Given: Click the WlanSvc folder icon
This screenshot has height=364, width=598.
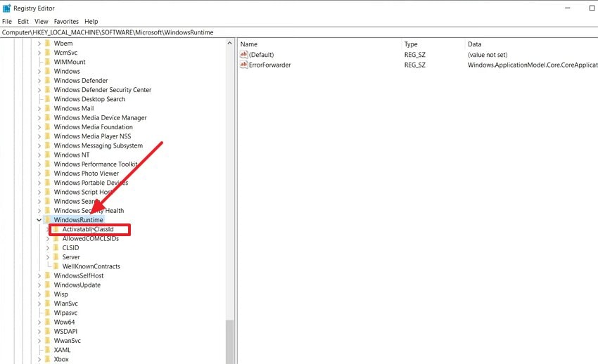Looking at the screenshot, I should tap(48, 304).
